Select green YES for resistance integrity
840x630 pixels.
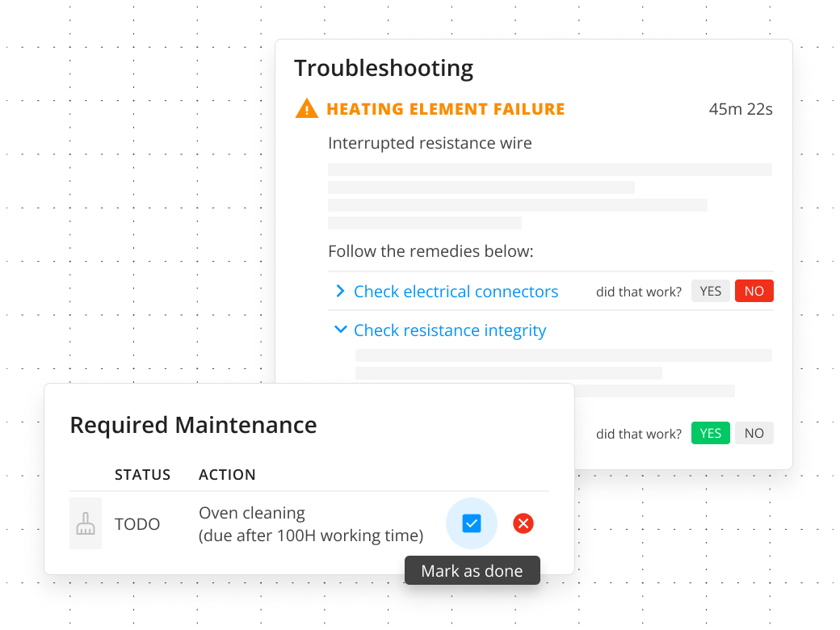tap(710, 433)
